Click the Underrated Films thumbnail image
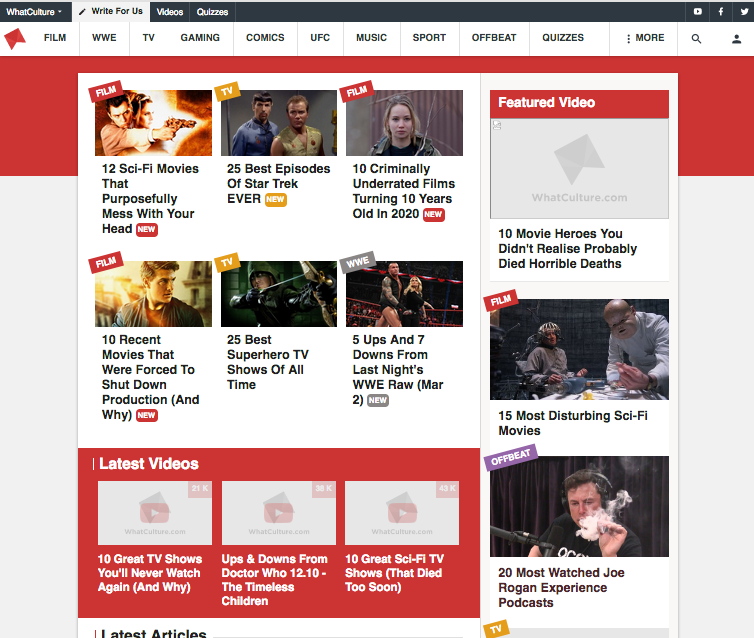This screenshot has width=754, height=638. (x=404, y=123)
